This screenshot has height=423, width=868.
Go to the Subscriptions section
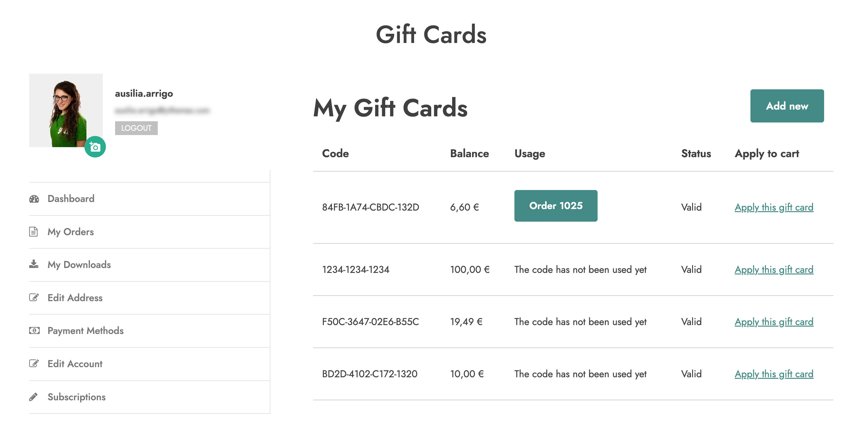click(x=76, y=397)
